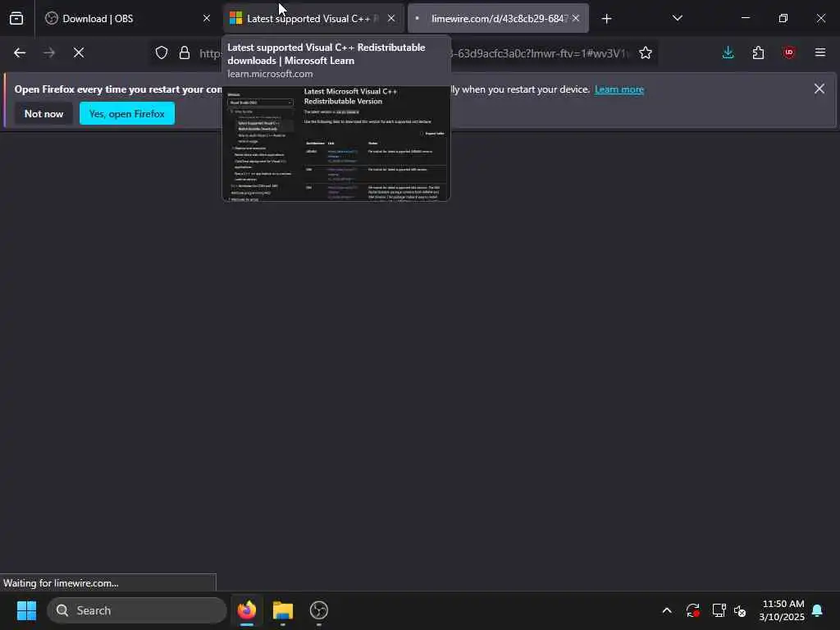Screen dimensions: 840x630
Task: Open the sync update tray icon
Action: pos(692,610)
